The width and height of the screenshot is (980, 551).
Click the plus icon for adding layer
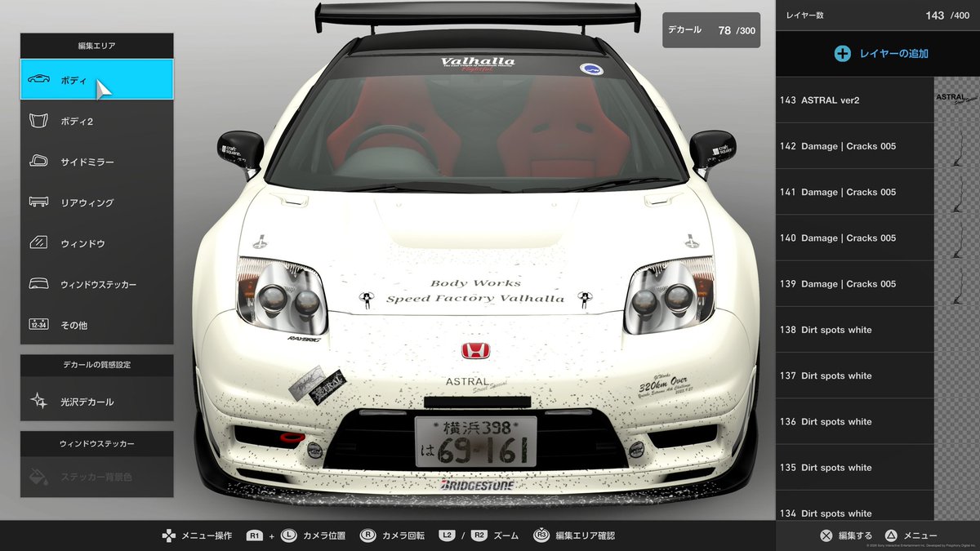coord(842,54)
